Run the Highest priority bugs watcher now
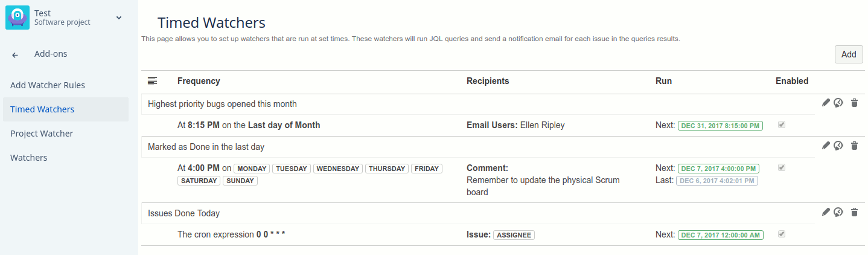Image resolution: width=868 pixels, height=255 pixels. (838, 103)
